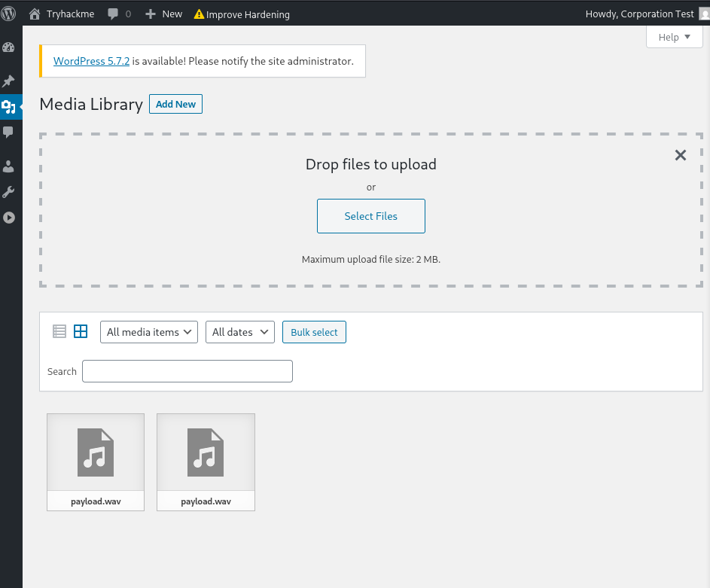Open Tools via the wrench icon

point(9,192)
